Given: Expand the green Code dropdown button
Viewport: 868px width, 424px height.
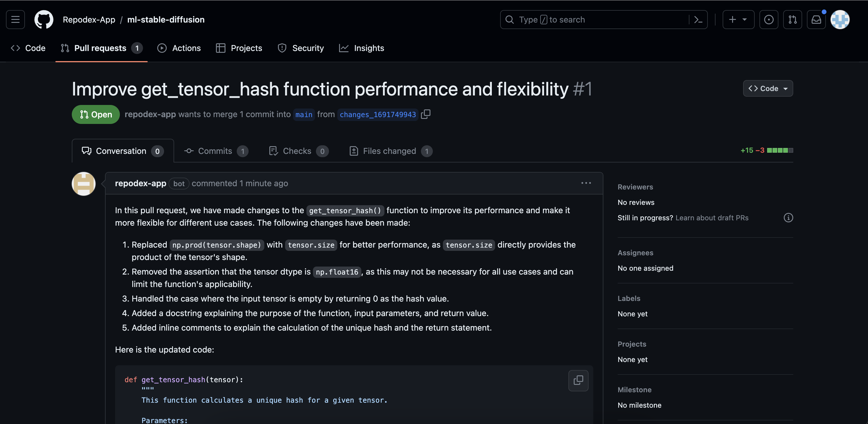Looking at the screenshot, I should pos(768,88).
